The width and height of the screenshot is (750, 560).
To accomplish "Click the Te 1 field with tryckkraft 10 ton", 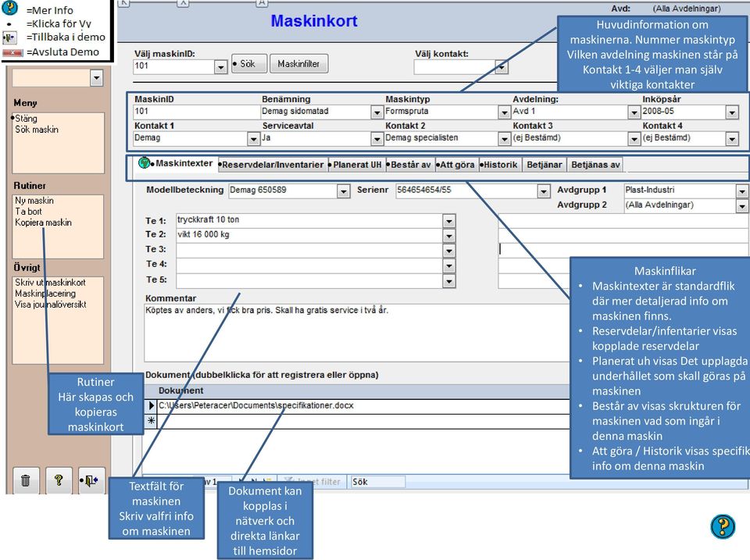I will point(309,220).
